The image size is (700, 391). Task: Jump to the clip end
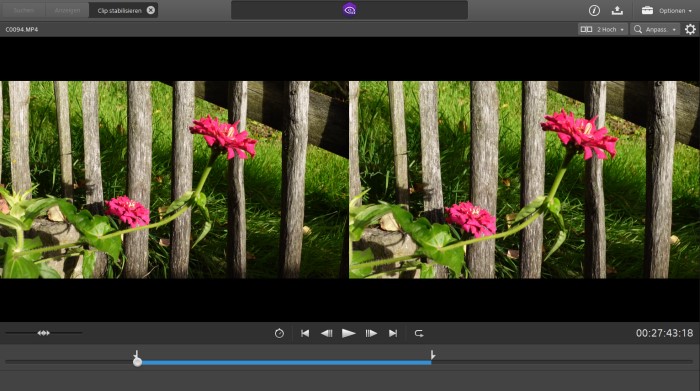(x=393, y=333)
